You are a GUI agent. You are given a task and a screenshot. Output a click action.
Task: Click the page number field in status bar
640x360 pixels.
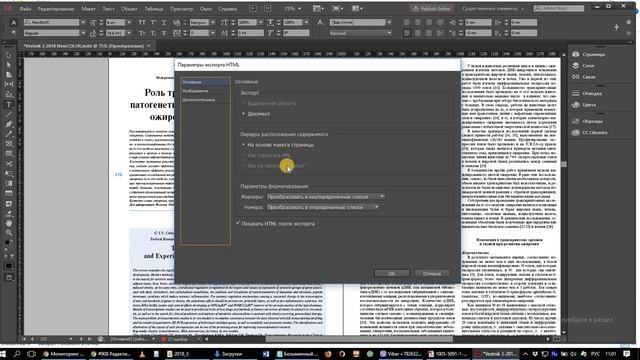tap(53, 339)
